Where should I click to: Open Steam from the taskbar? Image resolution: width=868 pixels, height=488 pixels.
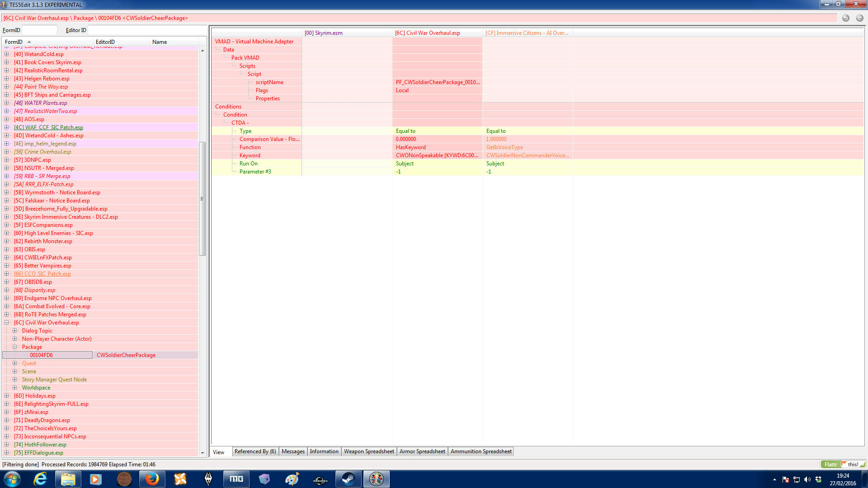click(x=348, y=479)
